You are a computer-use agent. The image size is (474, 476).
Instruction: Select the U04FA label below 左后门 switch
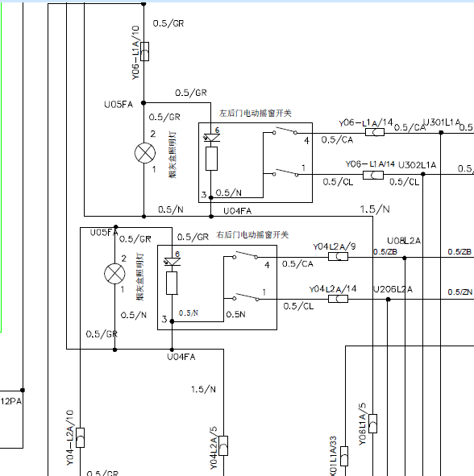click(x=237, y=211)
